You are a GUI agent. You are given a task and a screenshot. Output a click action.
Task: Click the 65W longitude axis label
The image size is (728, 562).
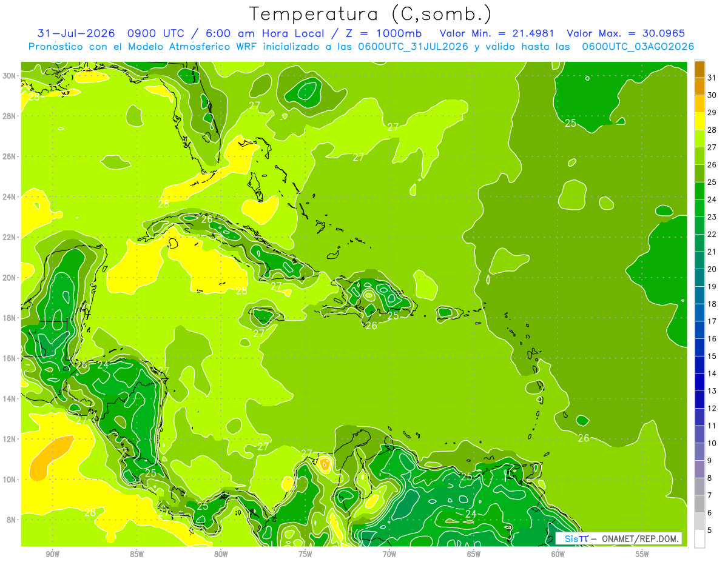coord(474,554)
